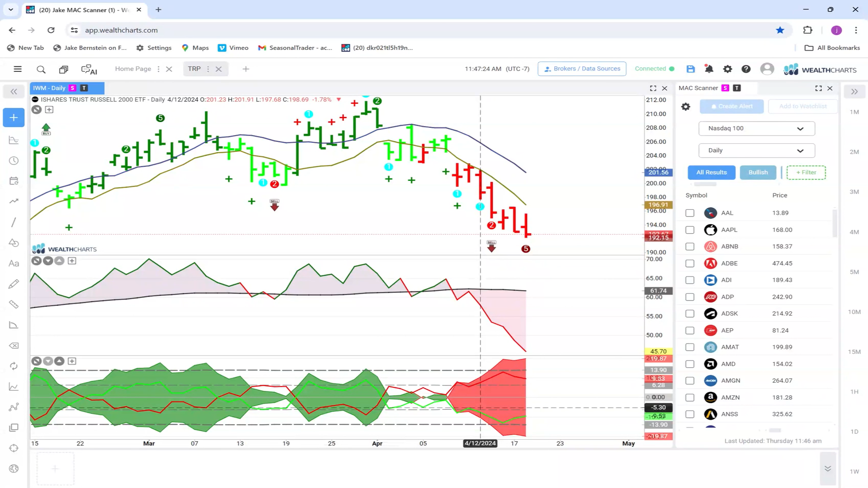The image size is (868, 488).
Task: Open the Nasdaq 100 list dropdown
Action: coord(756,128)
